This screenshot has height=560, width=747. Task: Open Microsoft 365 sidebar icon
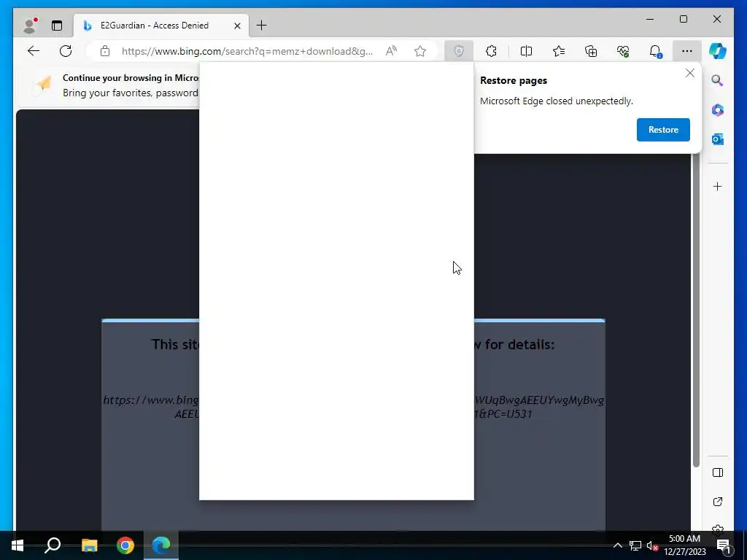[718, 110]
